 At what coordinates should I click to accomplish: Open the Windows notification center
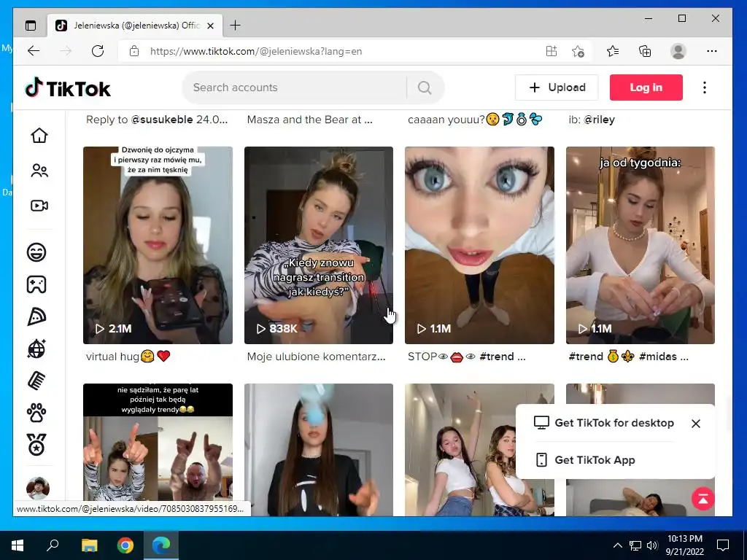pos(723,545)
